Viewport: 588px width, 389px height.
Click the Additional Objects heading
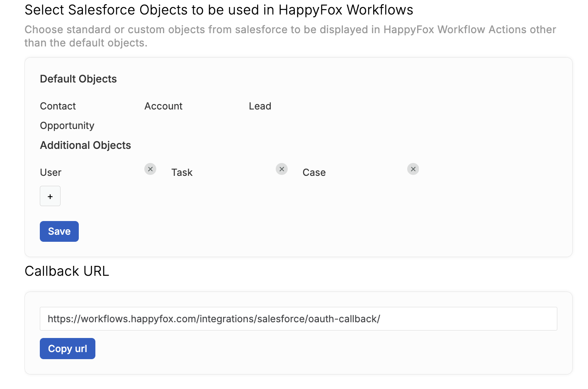pyautogui.click(x=85, y=145)
